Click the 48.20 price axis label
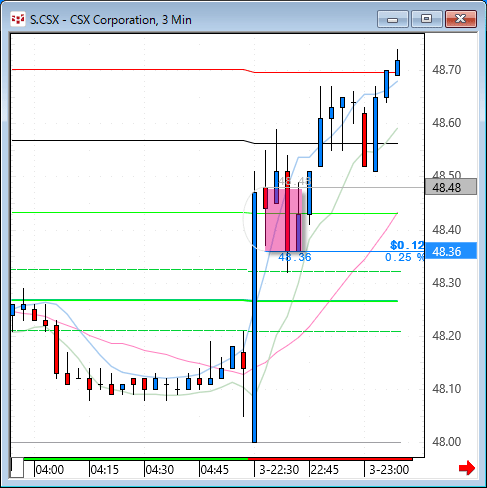 [x=447, y=335]
